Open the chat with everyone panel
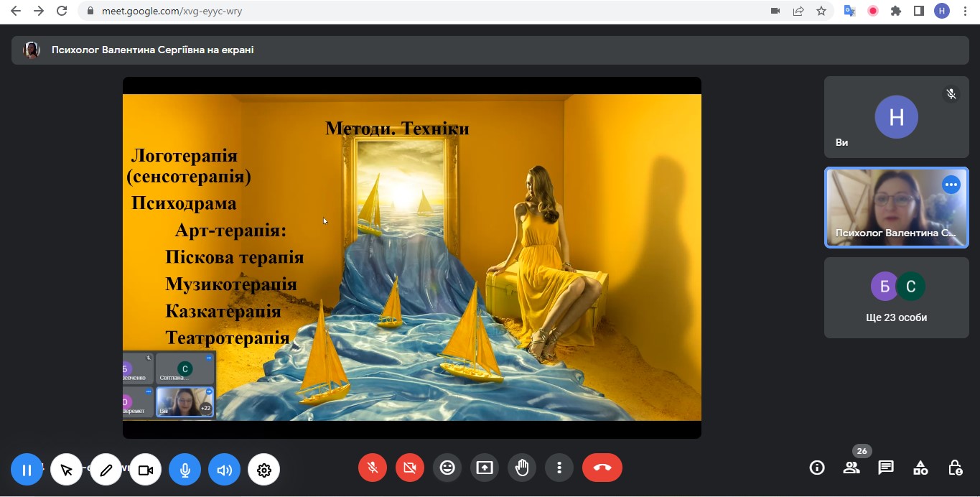Screen dimensions: 980x497 [886, 468]
